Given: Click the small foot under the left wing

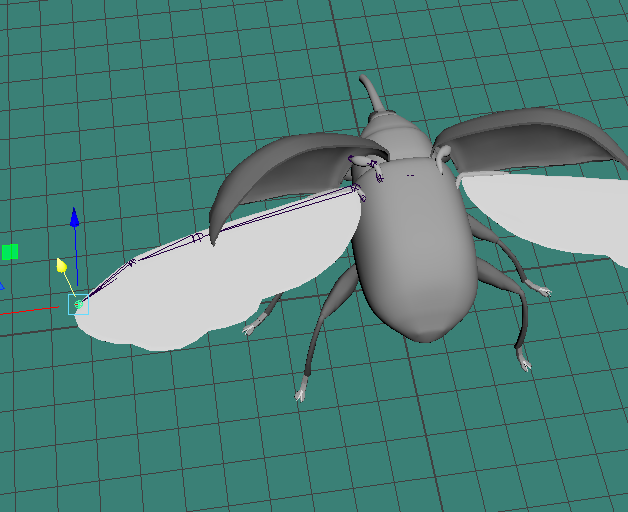Looking at the screenshot, I should [x=255, y=326].
